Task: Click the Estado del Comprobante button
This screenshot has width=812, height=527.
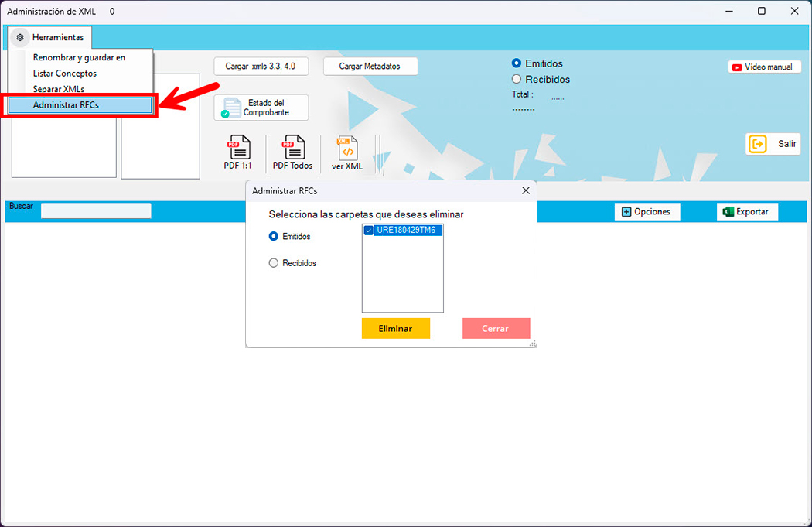Action: [x=261, y=108]
